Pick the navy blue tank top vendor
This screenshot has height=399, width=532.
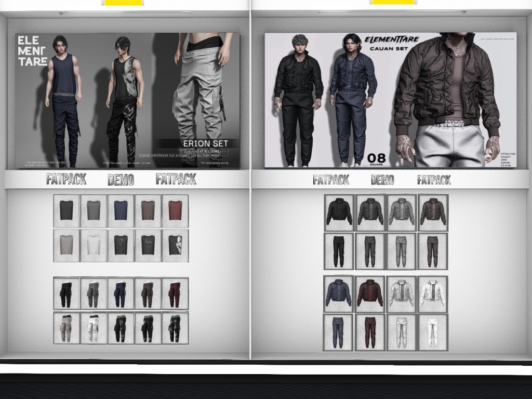121,210
